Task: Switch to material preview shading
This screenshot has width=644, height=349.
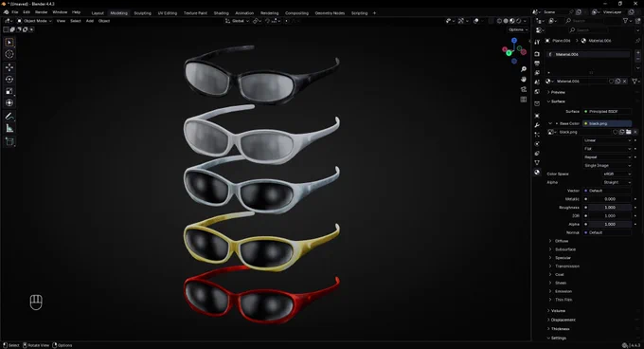Action: click(512, 21)
